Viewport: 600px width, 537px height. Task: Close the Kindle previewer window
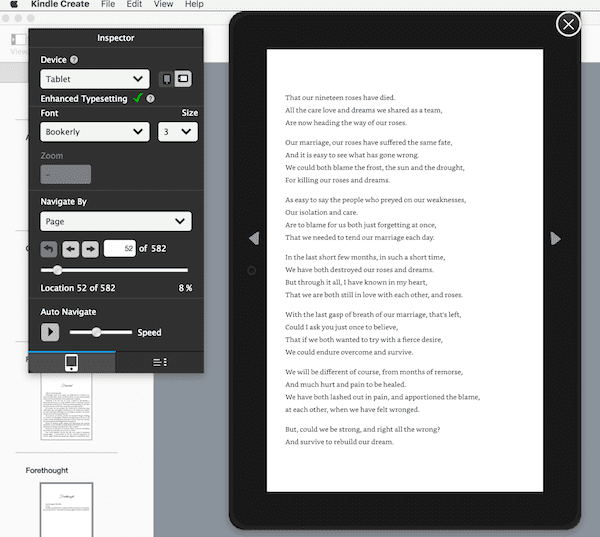(x=568, y=24)
